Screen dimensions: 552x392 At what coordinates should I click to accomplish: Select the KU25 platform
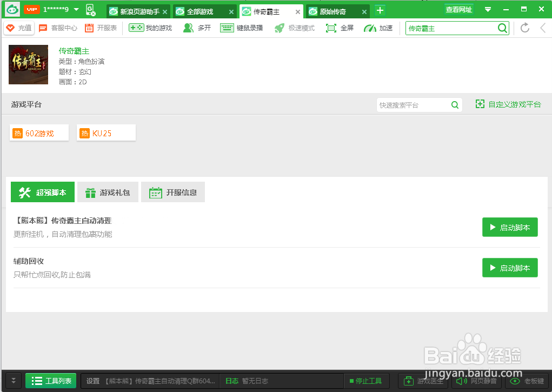point(107,133)
